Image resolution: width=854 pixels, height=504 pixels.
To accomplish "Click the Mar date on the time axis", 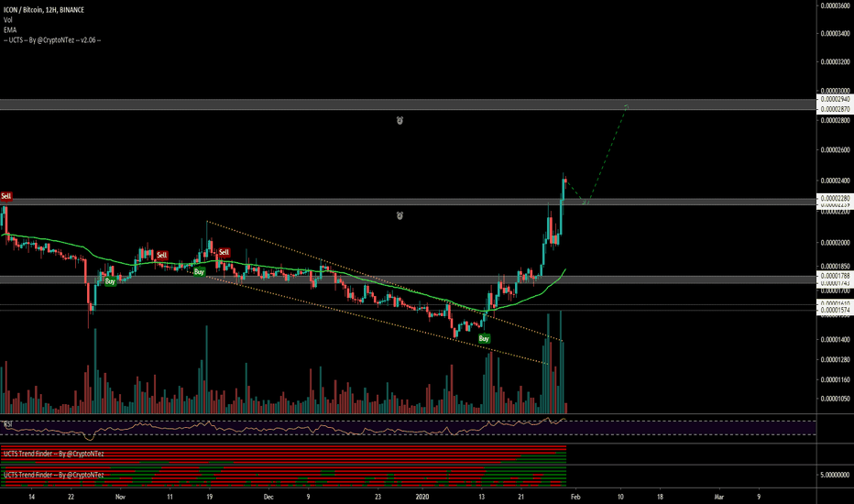I will click(x=719, y=497).
